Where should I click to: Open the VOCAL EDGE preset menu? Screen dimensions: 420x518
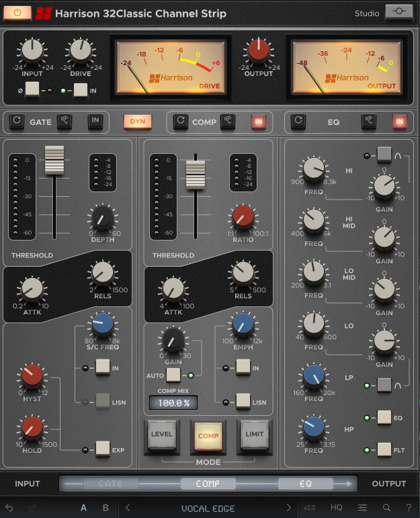[208, 508]
